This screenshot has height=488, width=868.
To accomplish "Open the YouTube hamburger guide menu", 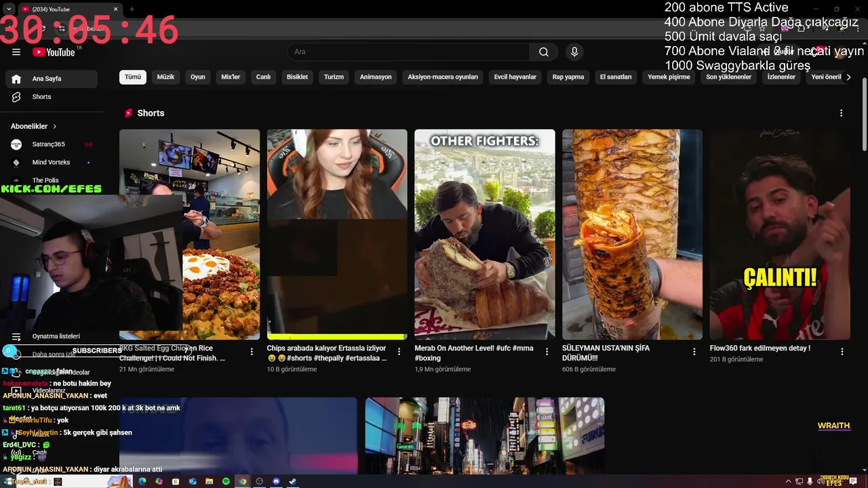I will click(x=16, y=52).
